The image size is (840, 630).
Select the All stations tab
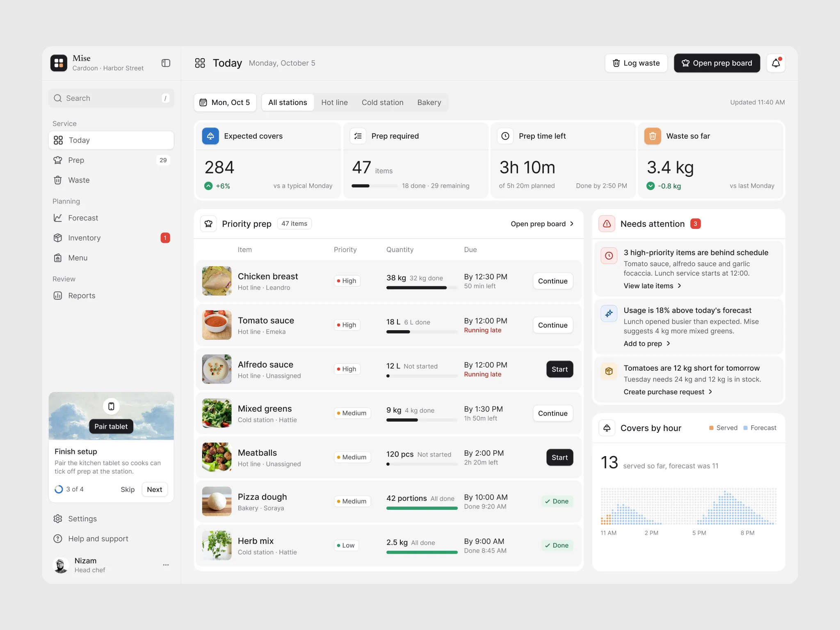point(288,102)
